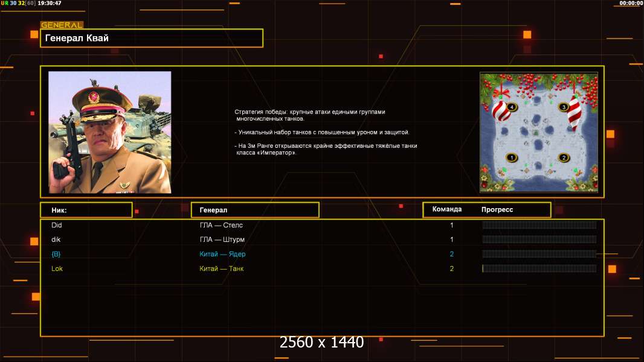Select the Ник: column header

click(86, 210)
